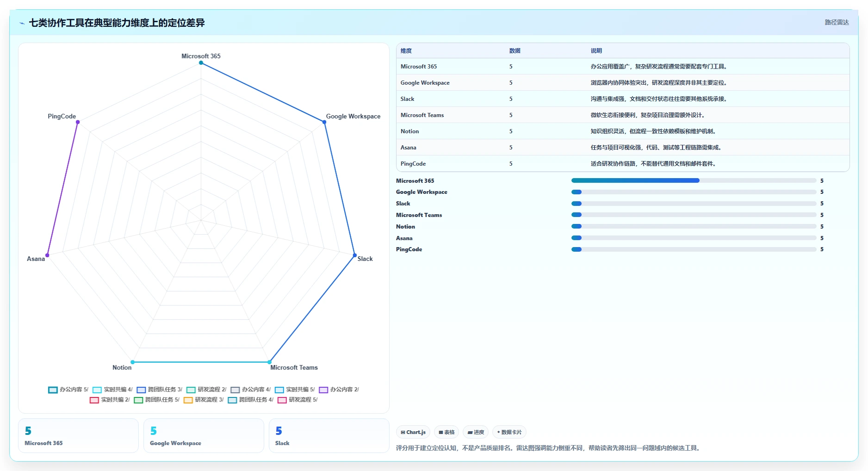Click the Asana progress bar
868x471 pixels.
click(694, 238)
